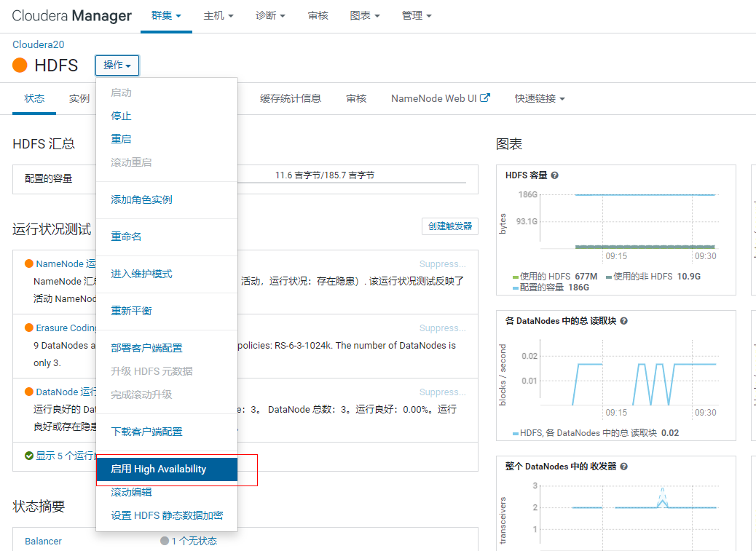
Task: Click the help icon beside HDFS 容量
Action: 555,175
